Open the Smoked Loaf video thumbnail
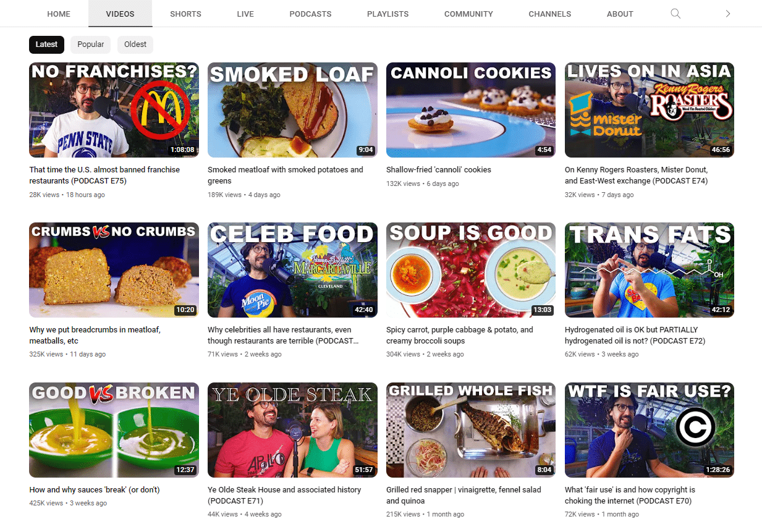 [292, 110]
